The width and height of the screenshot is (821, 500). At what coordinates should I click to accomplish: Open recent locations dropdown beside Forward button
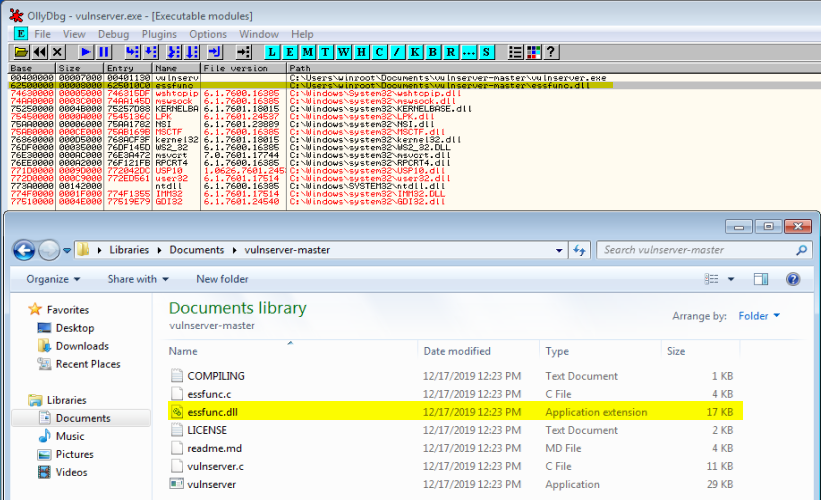[67, 250]
